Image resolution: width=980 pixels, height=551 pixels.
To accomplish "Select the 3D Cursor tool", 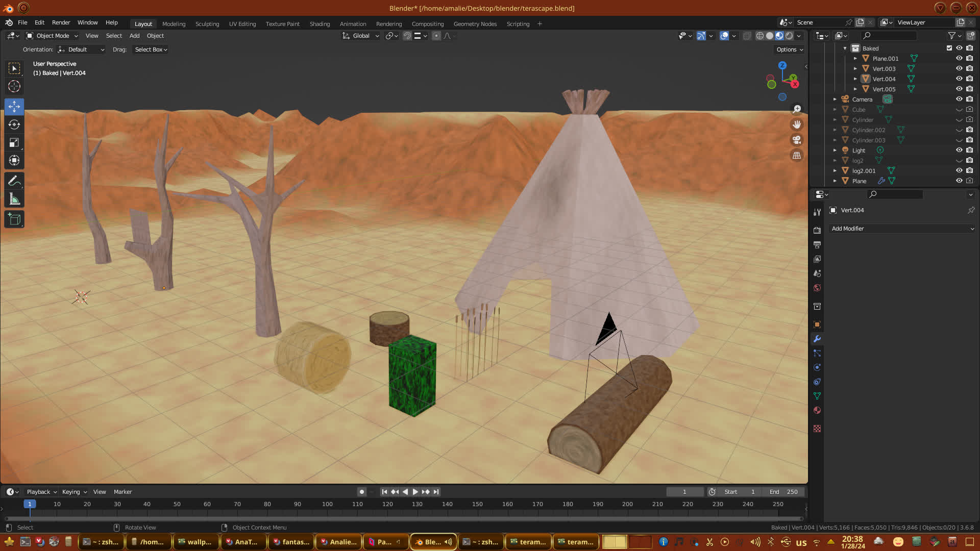I will (x=14, y=86).
